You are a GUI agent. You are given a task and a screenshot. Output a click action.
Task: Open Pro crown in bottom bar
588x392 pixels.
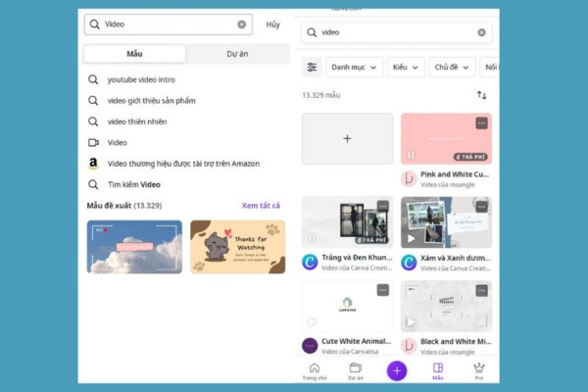[479, 371]
